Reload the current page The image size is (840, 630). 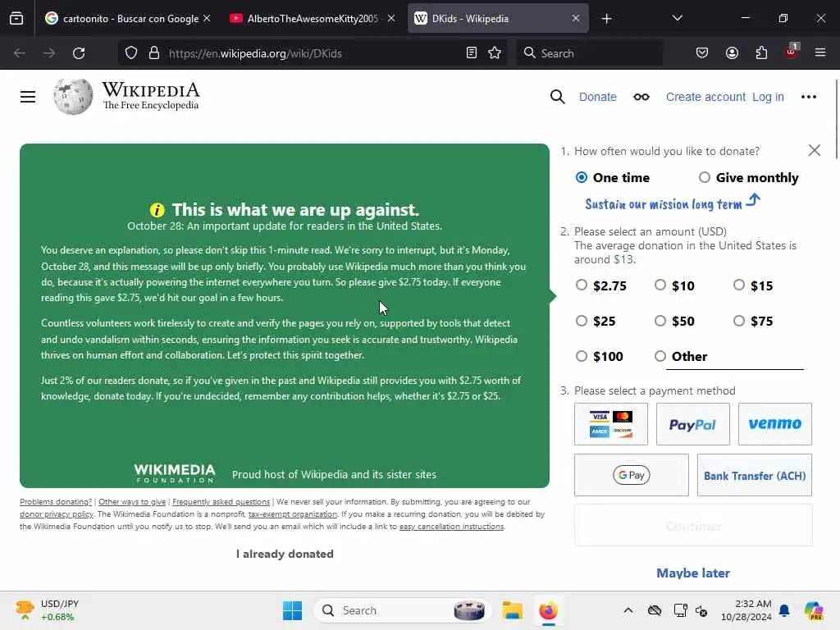[x=79, y=53]
